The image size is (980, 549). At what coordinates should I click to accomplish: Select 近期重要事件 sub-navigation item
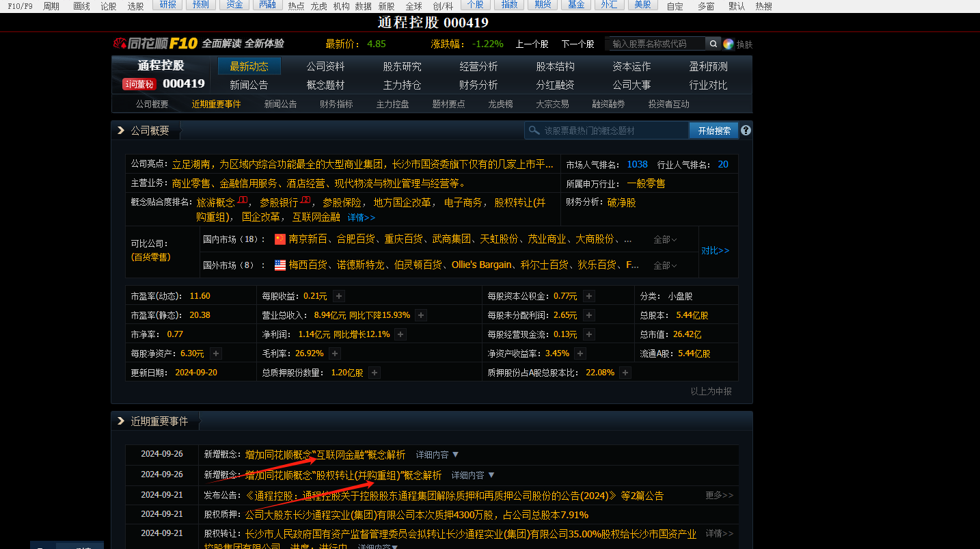[x=216, y=104]
